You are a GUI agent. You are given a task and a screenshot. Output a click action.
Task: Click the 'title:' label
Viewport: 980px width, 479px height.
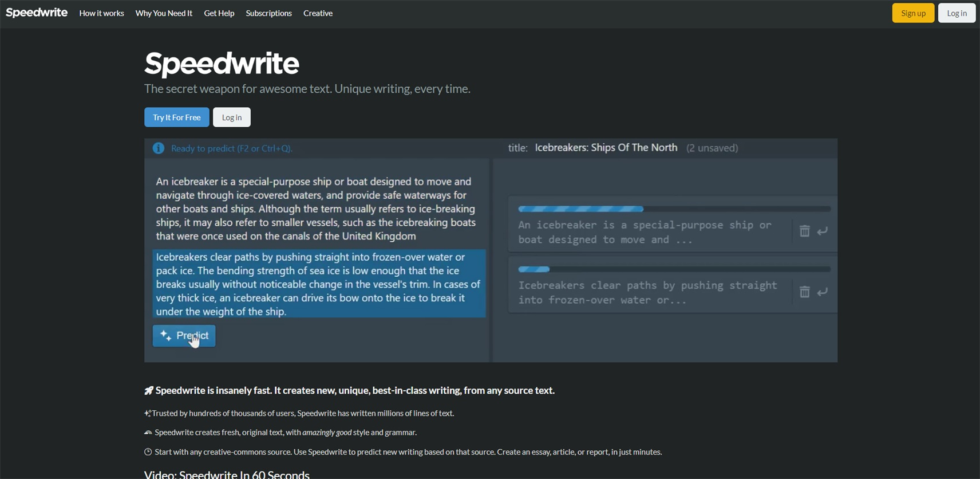coord(518,148)
